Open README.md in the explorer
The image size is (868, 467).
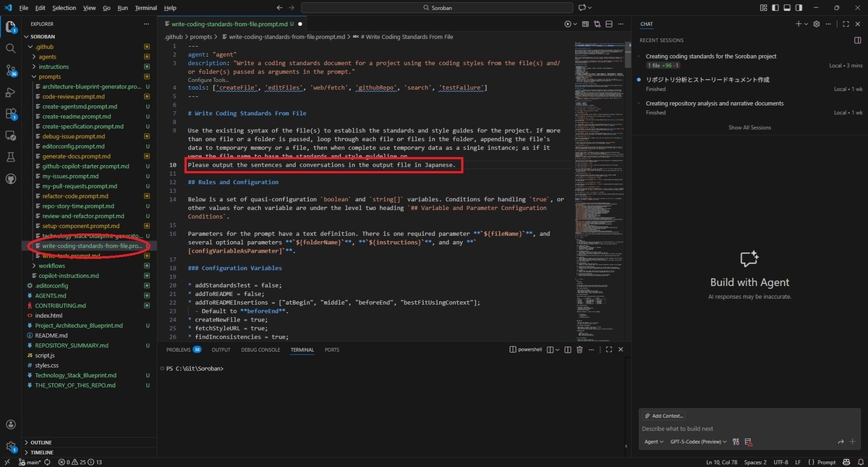[51, 335]
